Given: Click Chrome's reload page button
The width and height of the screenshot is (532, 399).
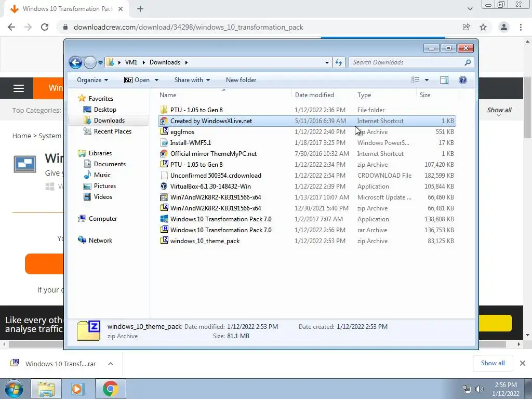Looking at the screenshot, I should [45, 27].
